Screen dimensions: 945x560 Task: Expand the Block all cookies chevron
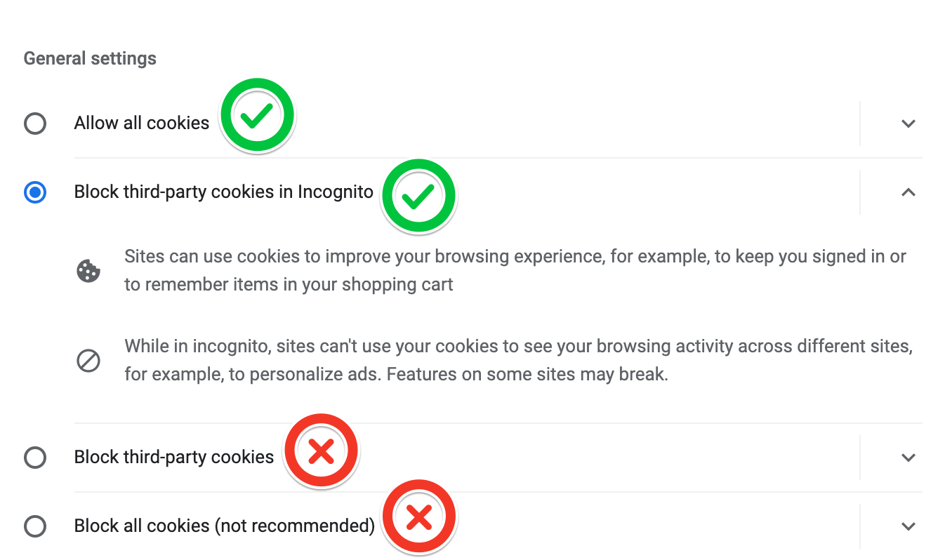click(x=908, y=526)
